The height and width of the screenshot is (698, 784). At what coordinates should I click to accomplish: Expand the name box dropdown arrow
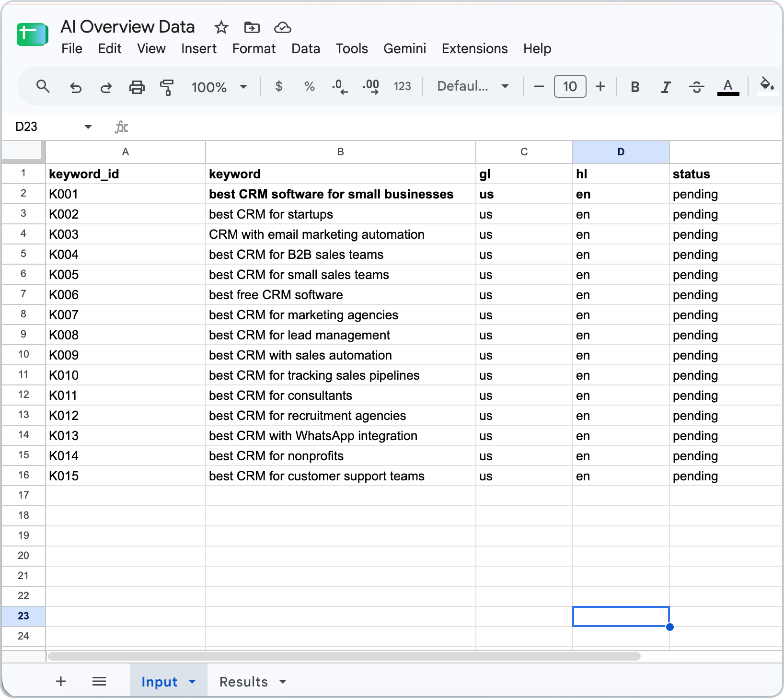(x=88, y=127)
